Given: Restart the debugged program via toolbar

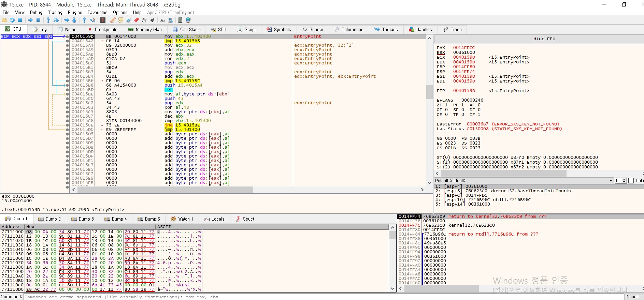Looking at the screenshot, I should click(12, 20).
